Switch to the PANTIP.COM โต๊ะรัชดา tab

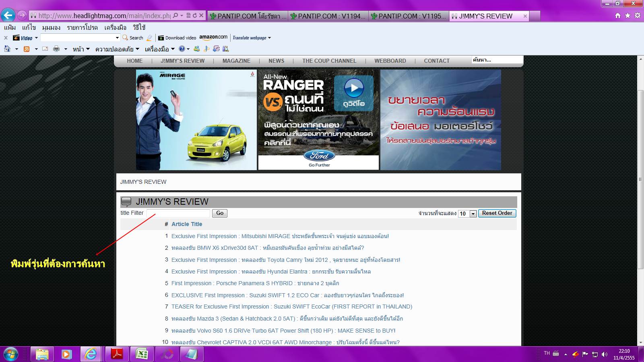(248, 16)
